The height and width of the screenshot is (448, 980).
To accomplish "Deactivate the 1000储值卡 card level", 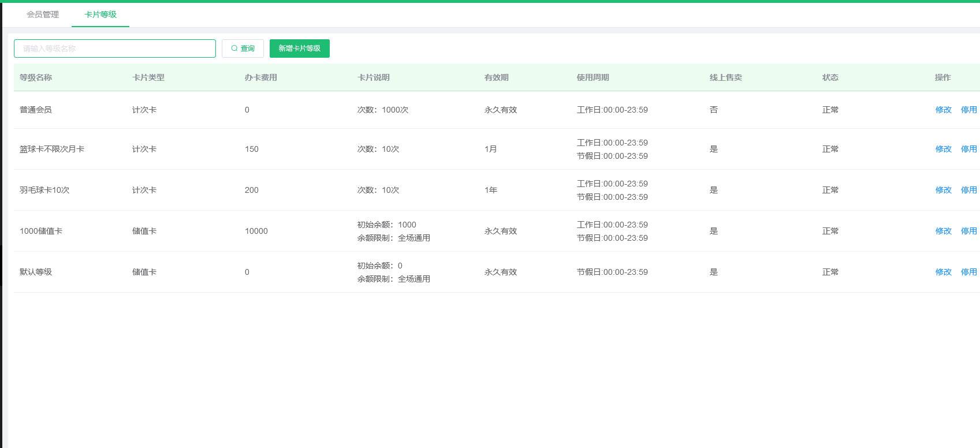I will point(968,231).
